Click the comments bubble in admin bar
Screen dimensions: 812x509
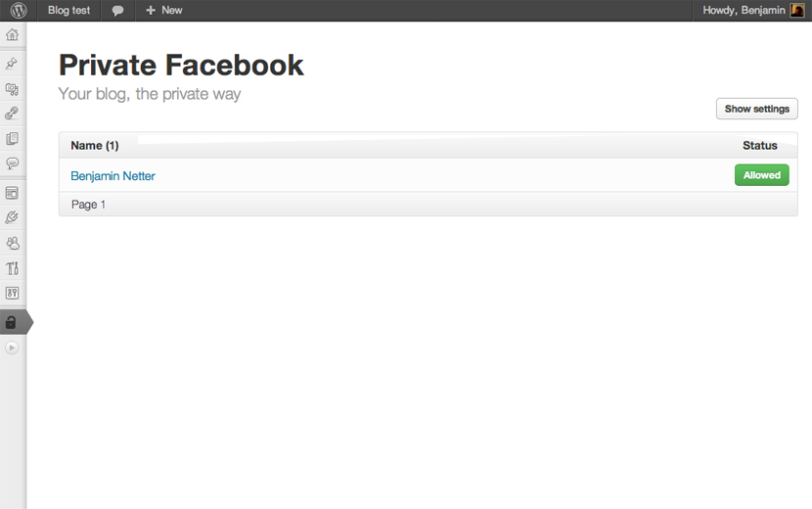click(118, 11)
